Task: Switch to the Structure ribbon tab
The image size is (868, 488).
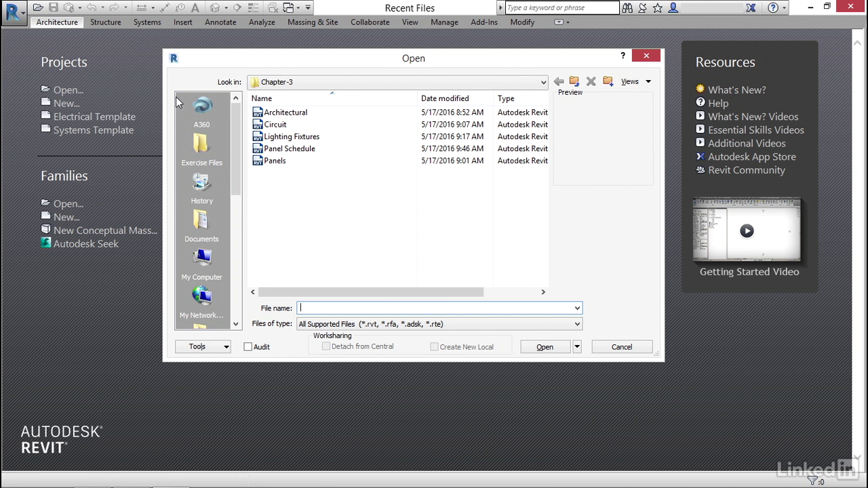Action: point(106,22)
